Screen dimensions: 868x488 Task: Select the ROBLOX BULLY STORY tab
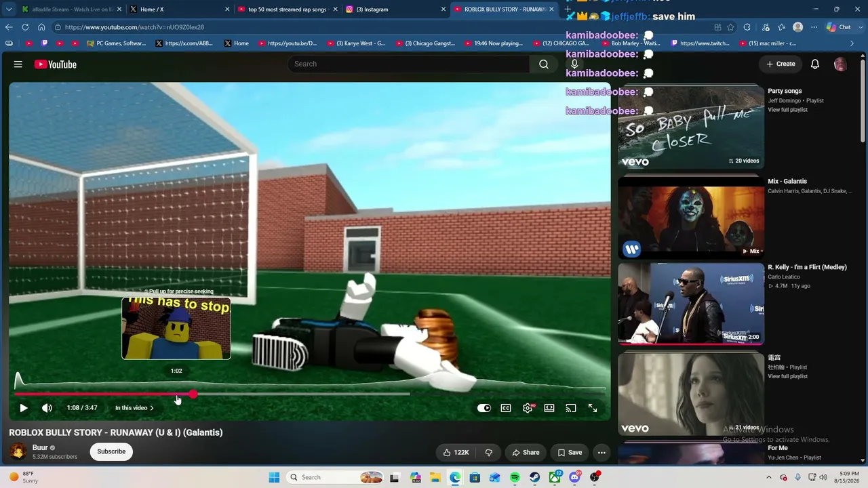pyautogui.click(x=504, y=9)
